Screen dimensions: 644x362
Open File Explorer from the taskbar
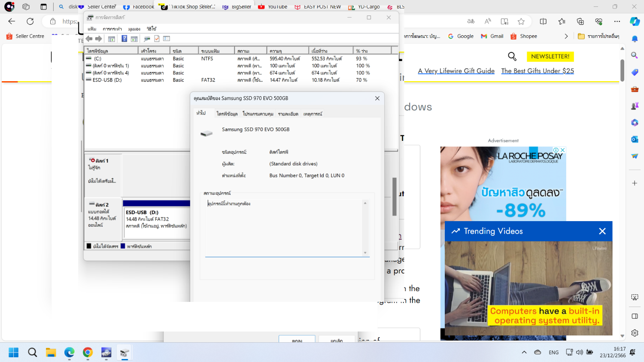[51, 353]
